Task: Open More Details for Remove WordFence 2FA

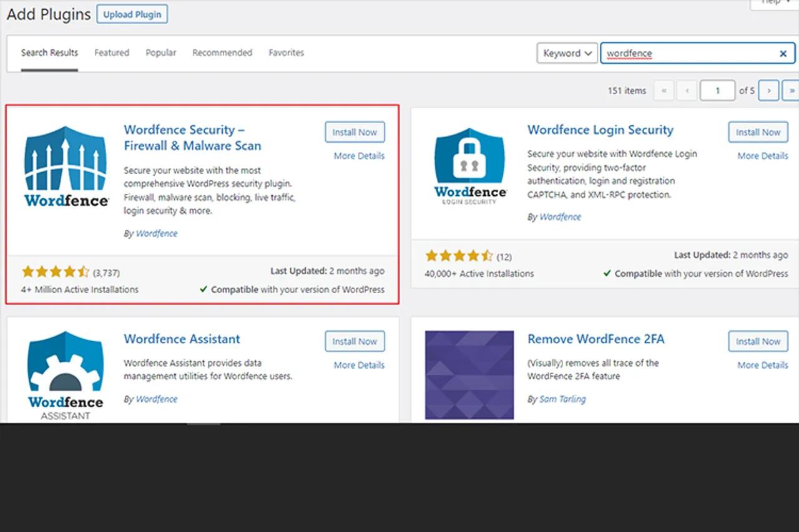Action: pyautogui.click(x=763, y=365)
